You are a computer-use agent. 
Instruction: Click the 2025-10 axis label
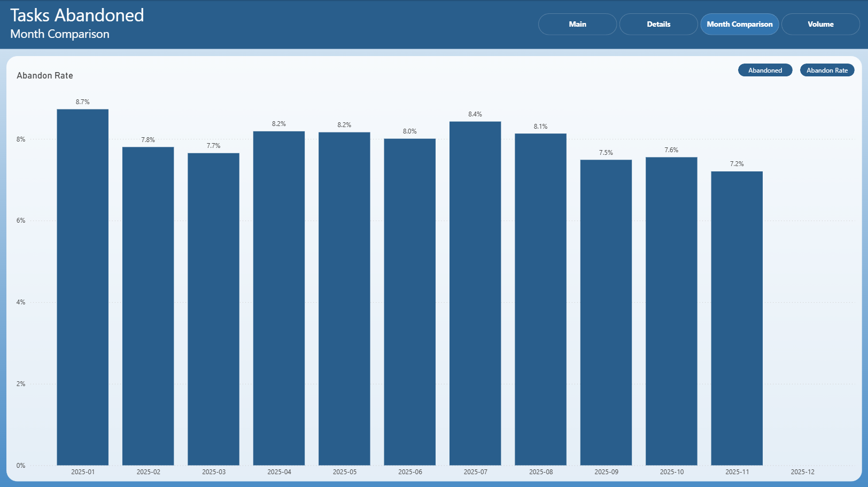[x=672, y=472]
